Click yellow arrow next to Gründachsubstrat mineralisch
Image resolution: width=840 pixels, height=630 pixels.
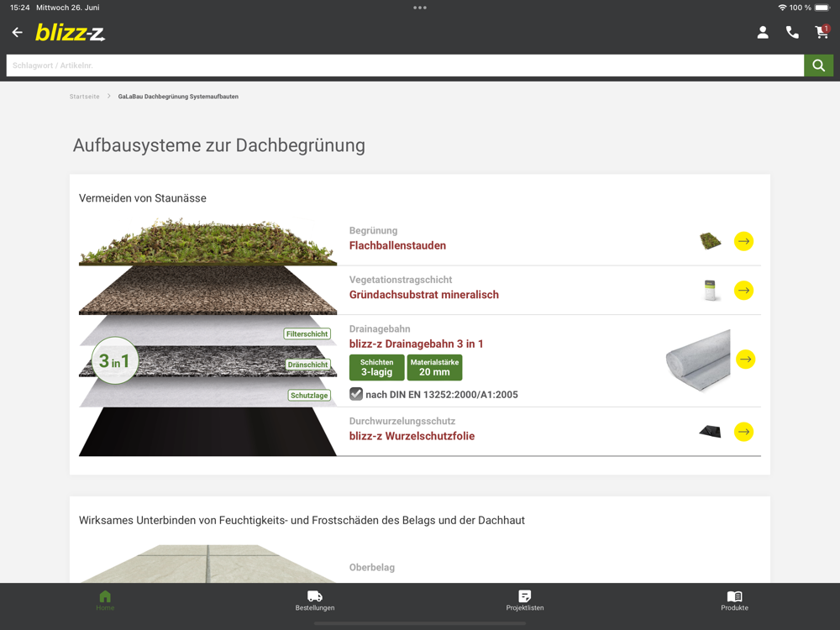coord(743,291)
